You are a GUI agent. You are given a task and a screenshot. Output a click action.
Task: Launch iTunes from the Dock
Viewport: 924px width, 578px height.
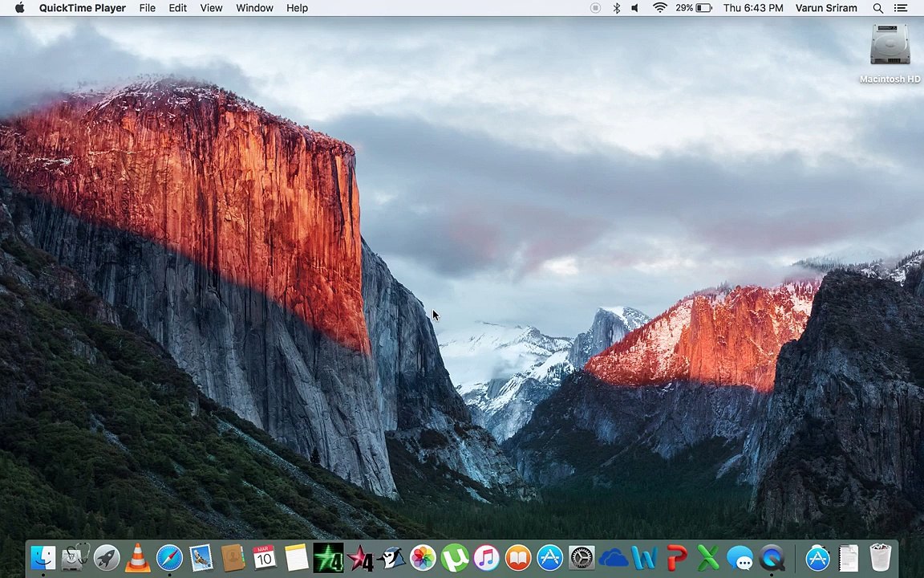tap(486, 557)
